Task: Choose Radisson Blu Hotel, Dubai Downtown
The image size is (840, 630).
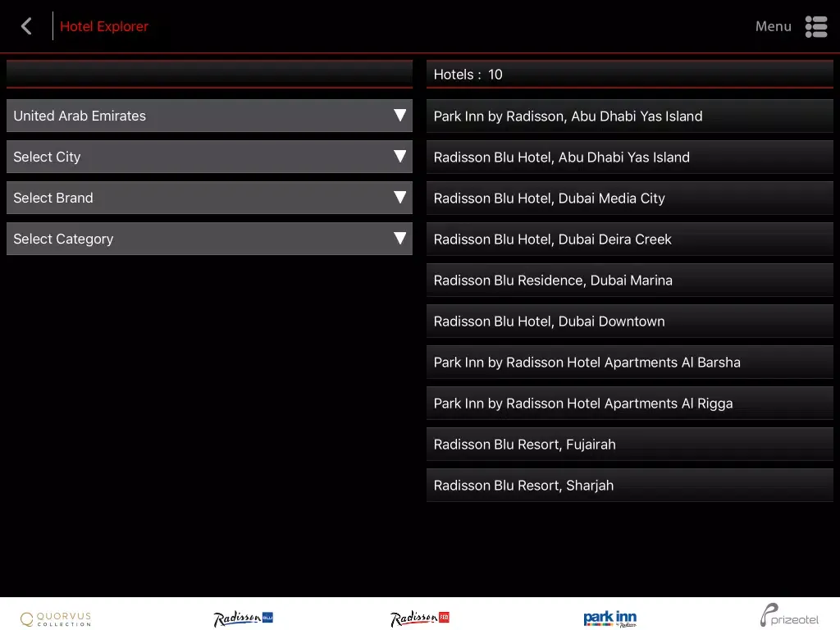Action: pos(629,322)
